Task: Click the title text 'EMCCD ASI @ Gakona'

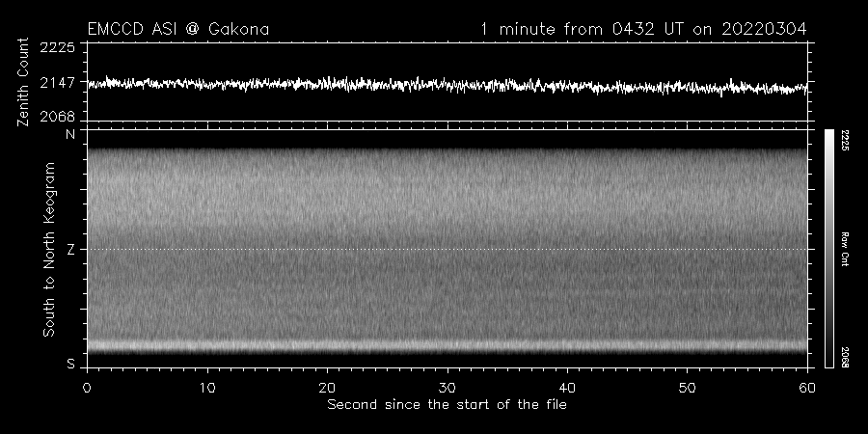Action: (x=178, y=29)
